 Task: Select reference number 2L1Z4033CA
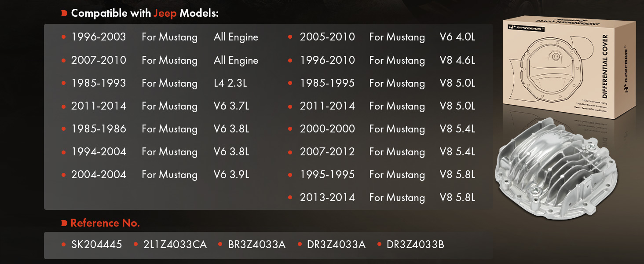tap(175, 245)
